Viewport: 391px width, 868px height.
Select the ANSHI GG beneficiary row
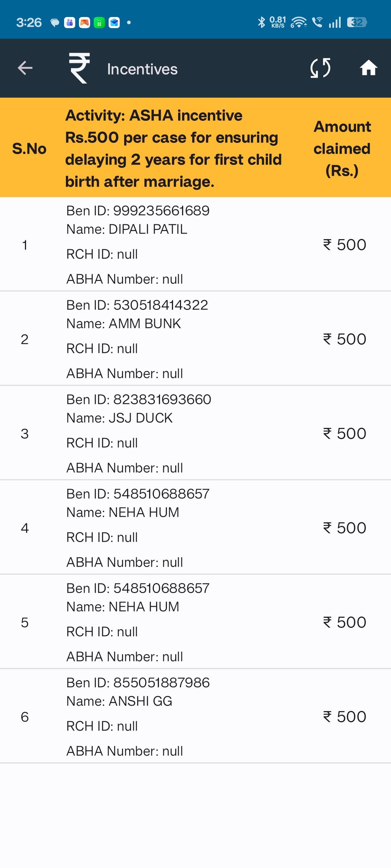click(x=195, y=716)
